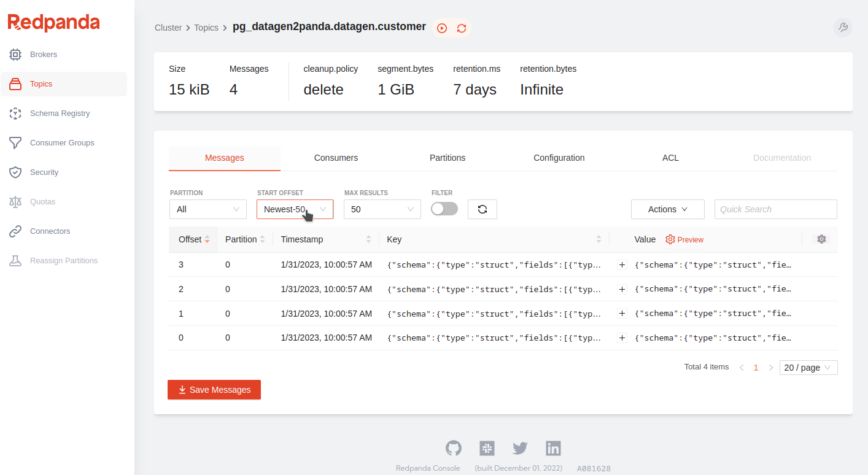Sort by Offset column
The width and height of the screenshot is (868, 475).
point(193,239)
